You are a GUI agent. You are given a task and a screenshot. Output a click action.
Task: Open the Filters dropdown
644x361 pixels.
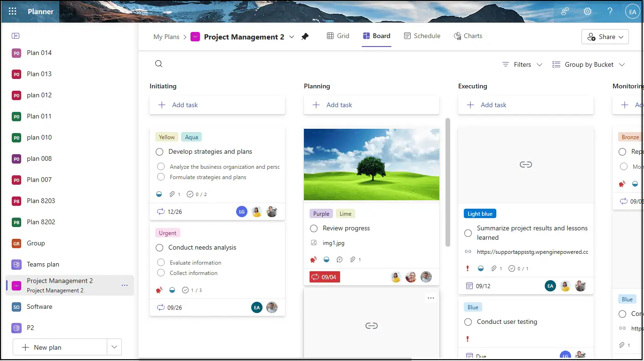[522, 64]
